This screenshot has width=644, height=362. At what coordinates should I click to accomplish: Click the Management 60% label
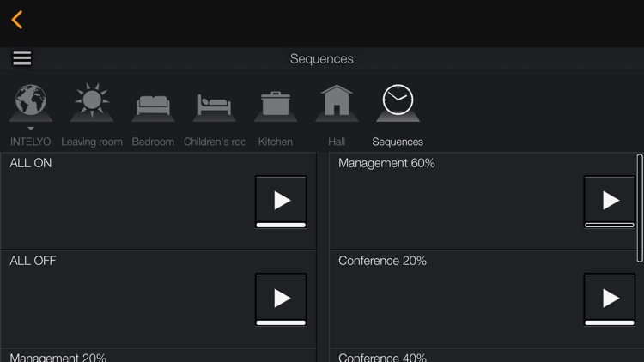pos(386,163)
